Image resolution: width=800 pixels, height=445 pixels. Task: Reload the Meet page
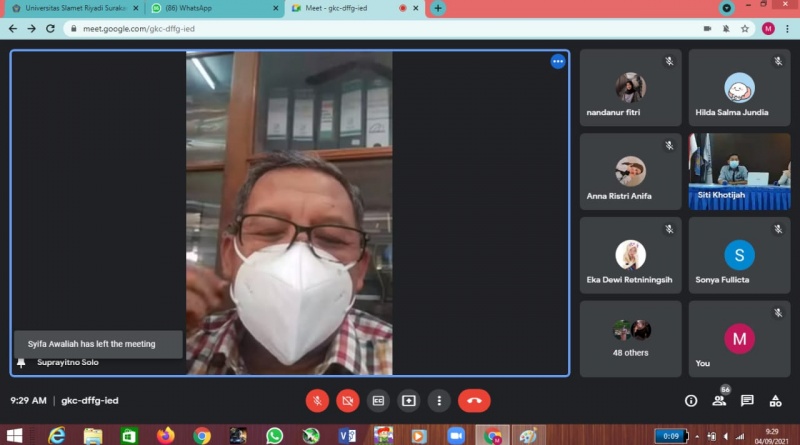pyautogui.click(x=51, y=29)
